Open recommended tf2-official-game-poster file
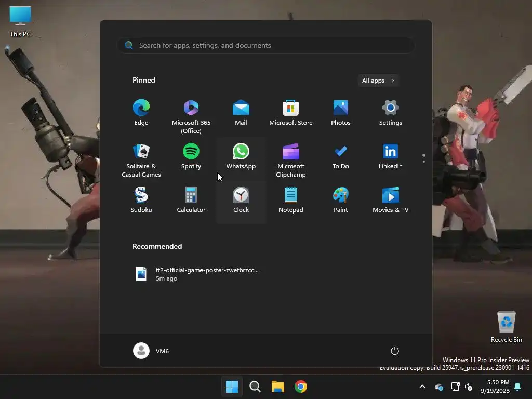 [197, 274]
